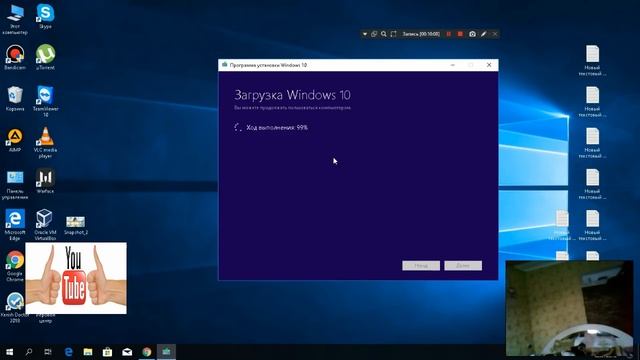
Task: Launch Google Chrome desktop shortcut
Action: pos(15,266)
